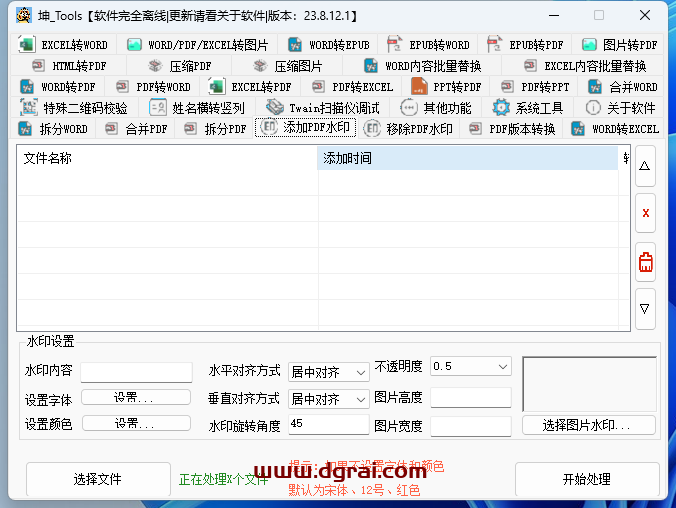
Task: Click the 添加时间 column header
Action: pos(468,158)
